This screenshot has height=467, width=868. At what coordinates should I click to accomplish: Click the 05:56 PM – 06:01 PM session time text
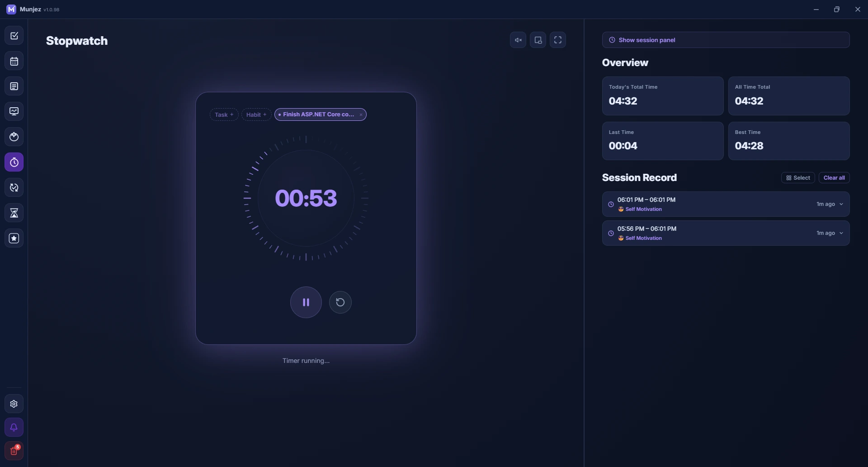647,229
